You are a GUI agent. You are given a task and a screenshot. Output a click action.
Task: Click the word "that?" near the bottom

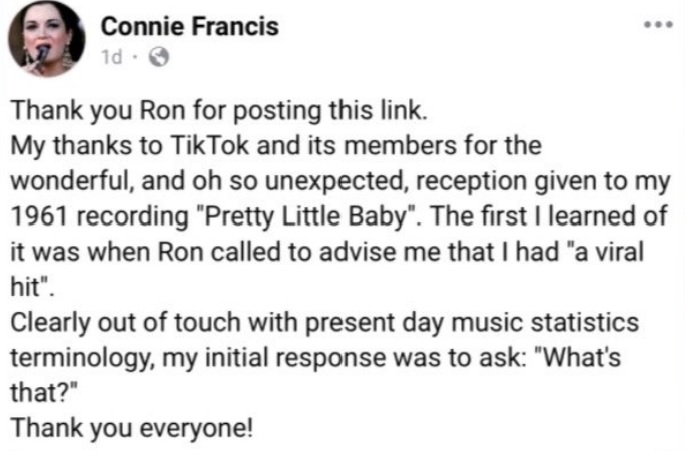click(44, 392)
